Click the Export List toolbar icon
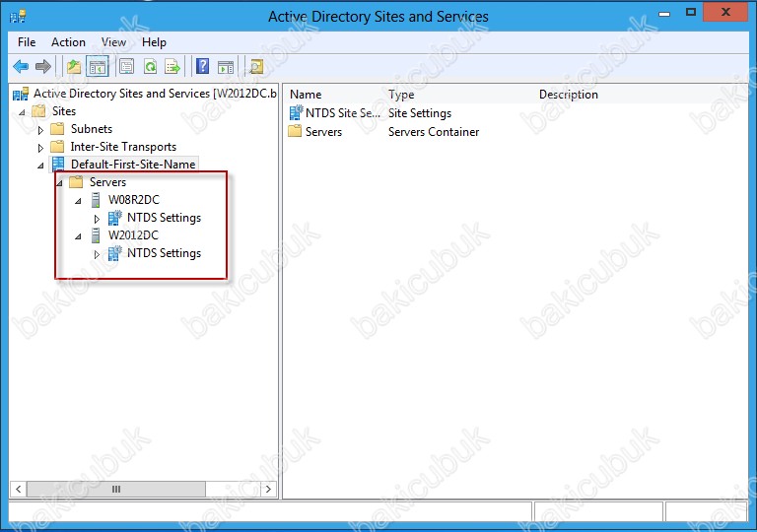757x532 pixels. click(172, 66)
